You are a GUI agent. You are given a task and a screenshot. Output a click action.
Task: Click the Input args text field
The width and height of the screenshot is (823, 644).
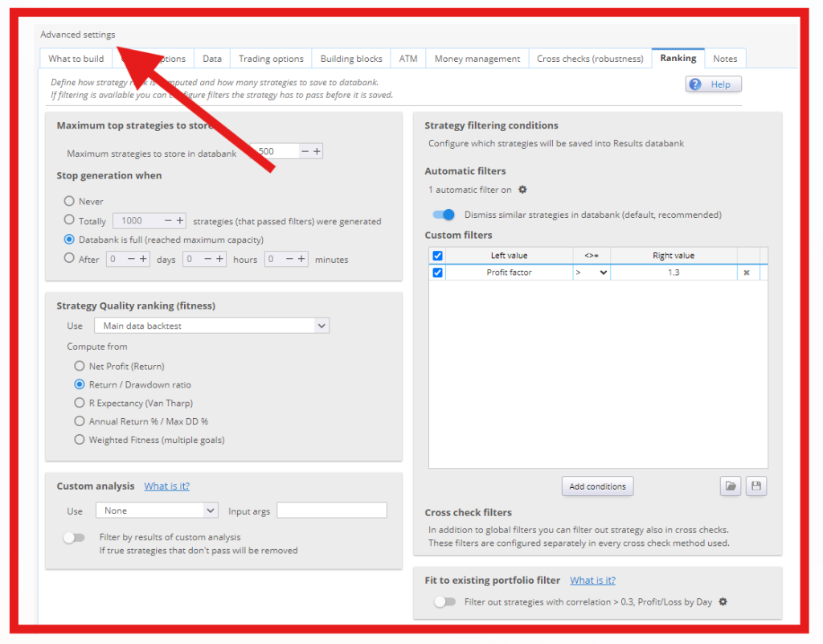pyautogui.click(x=331, y=511)
